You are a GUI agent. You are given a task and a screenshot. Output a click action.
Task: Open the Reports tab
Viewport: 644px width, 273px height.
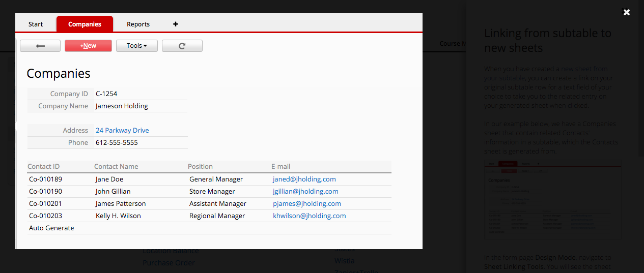[x=138, y=24]
